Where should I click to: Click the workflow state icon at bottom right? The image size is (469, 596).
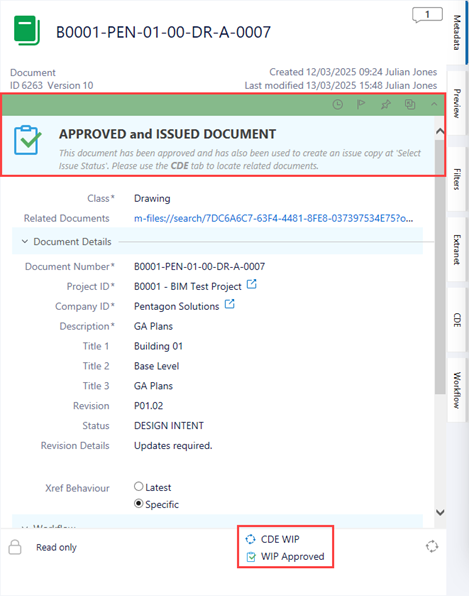tap(432, 547)
